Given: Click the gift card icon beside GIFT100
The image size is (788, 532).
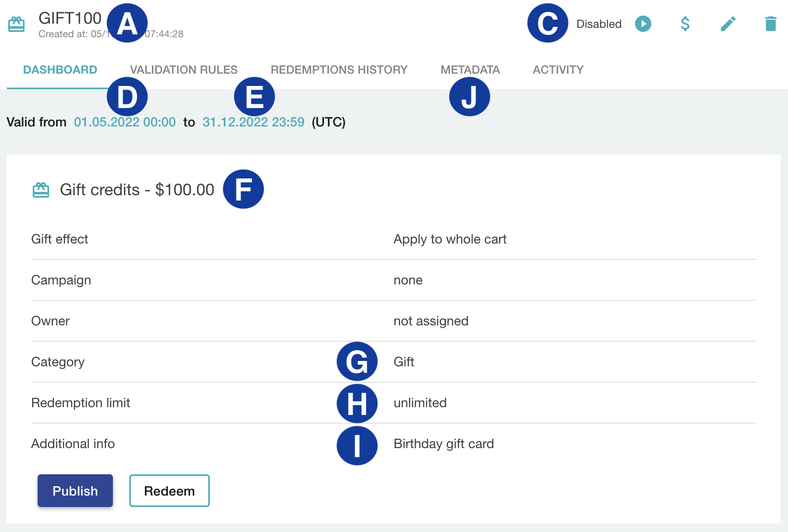Looking at the screenshot, I should (16, 24).
